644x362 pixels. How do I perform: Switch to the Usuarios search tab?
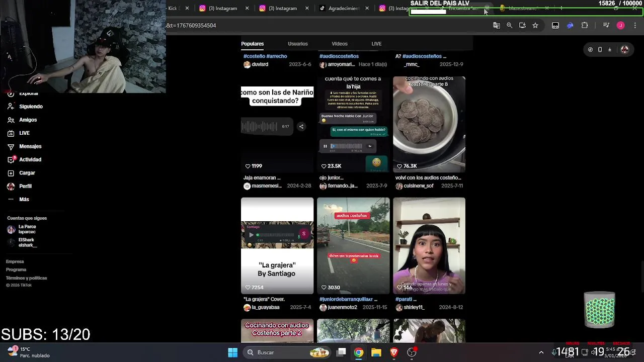tap(297, 44)
